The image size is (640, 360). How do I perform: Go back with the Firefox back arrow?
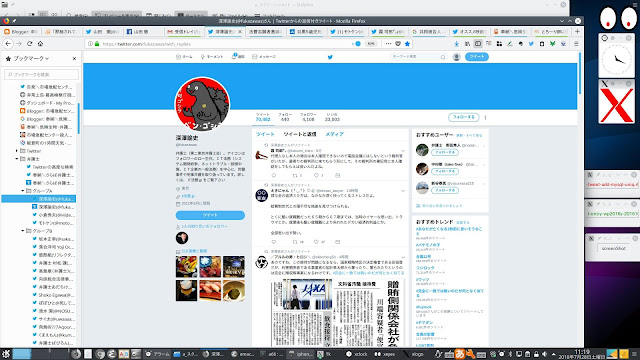[8, 44]
